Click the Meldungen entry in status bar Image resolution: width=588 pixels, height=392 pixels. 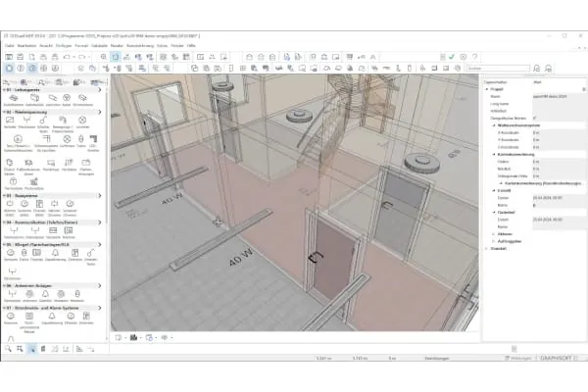(x=518, y=359)
